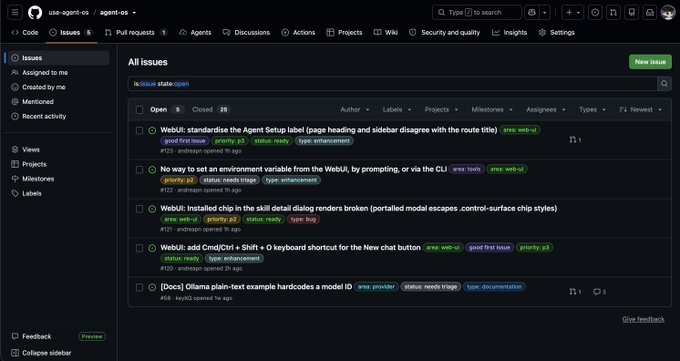Show the Closed 25 issues
Screen dimensions: 680x361
tap(210, 110)
